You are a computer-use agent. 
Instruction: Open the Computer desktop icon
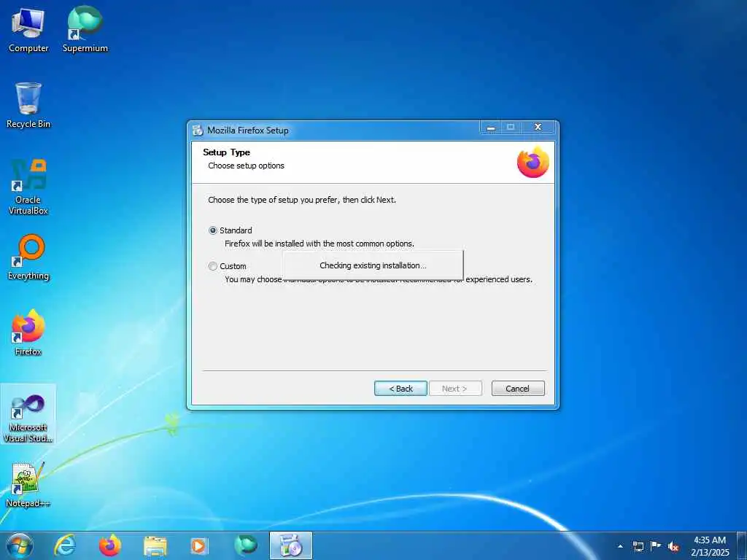[x=28, y=30]
